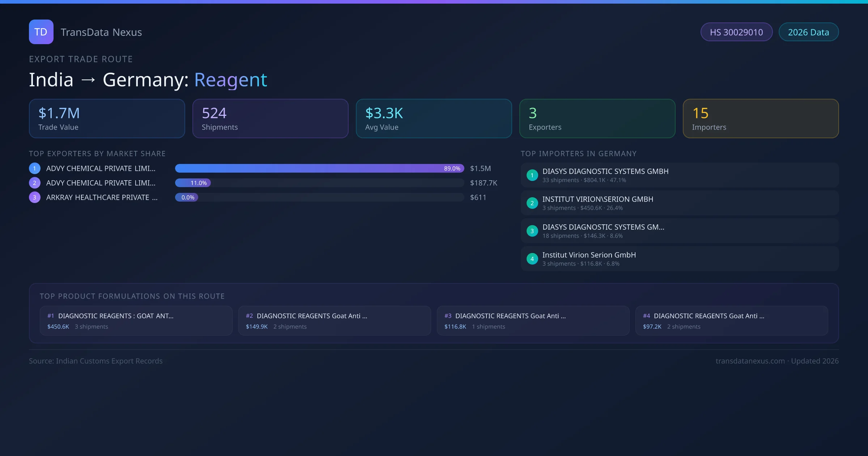Image resolution: width=868 pixels, height=456 pixels.
Task: Click exporter rank 2 circle badge
Action: 35,183
